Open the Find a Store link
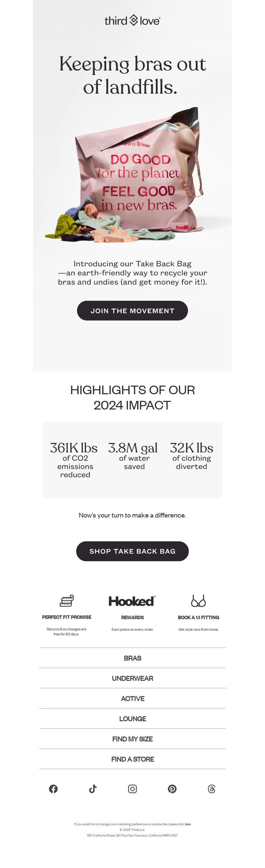Viewport: 265px width, 868px height. [132, 759]
